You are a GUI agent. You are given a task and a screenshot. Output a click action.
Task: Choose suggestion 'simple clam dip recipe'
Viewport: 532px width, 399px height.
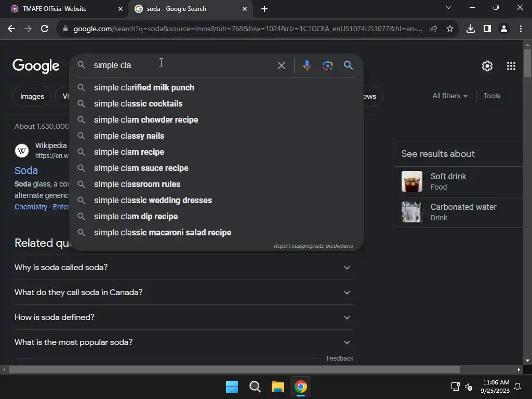[x=216, y=217]
